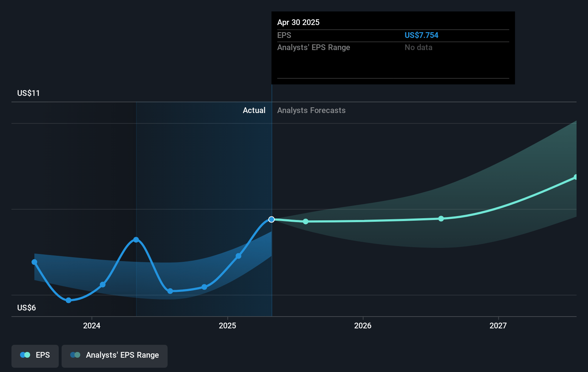The height and width of the screenshot is (372, 588).
Task: Click the EPS row label in tooltip
Action: click(x=284, y=35)
